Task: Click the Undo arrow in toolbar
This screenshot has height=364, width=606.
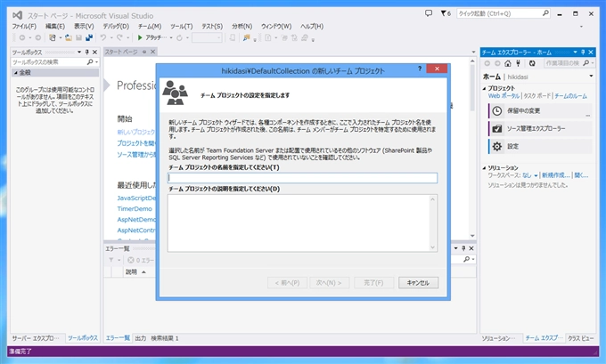Action: [103, 37]
